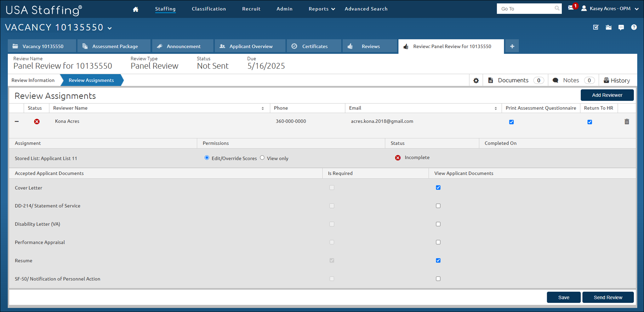Click the Add Reviewer button
This screenshot has width=644, height=312.
pyautogui.click(x=607, y=95)
